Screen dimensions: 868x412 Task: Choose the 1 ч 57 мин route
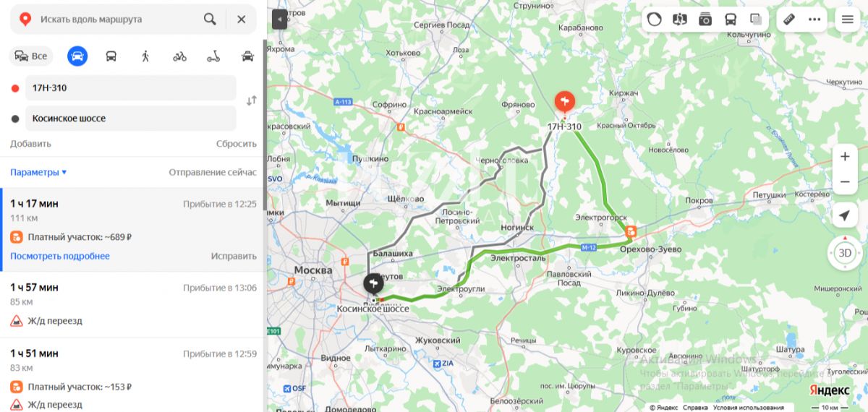coord(133,304)
